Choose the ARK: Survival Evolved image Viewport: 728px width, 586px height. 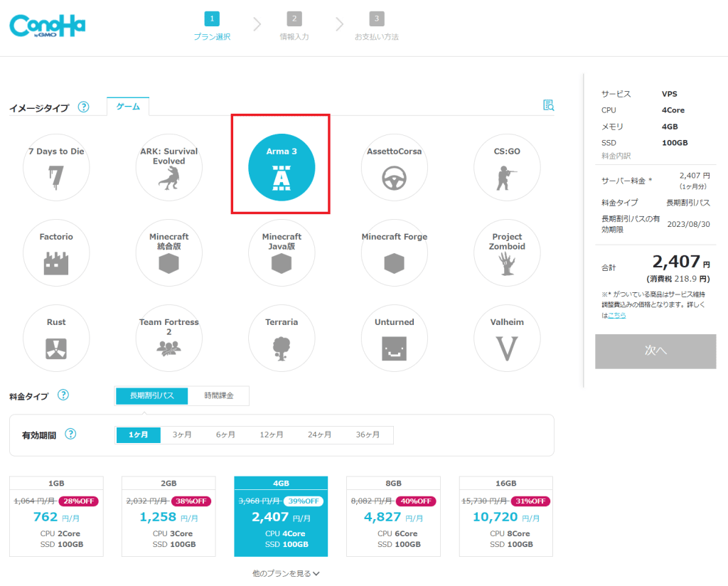click(x=169, y=168)
